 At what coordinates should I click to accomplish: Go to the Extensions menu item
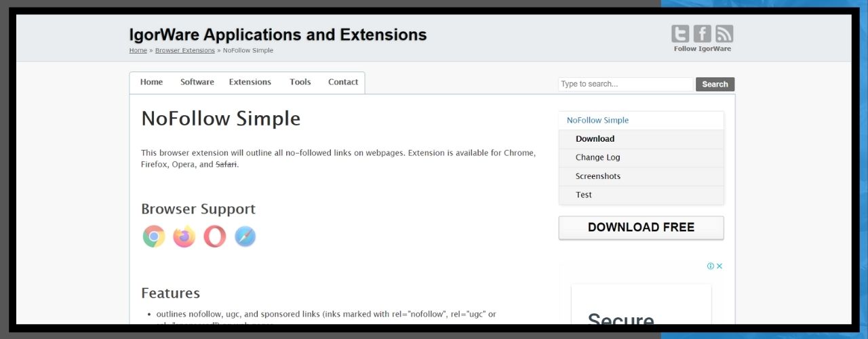(250, 82)
